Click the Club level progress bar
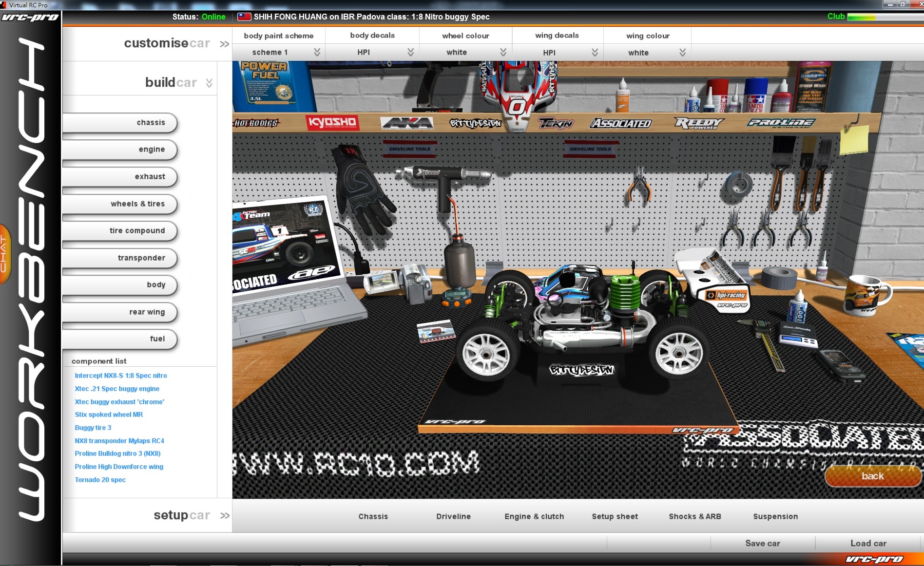This screenshot has height=566, width=924. (x=885, y=17)
